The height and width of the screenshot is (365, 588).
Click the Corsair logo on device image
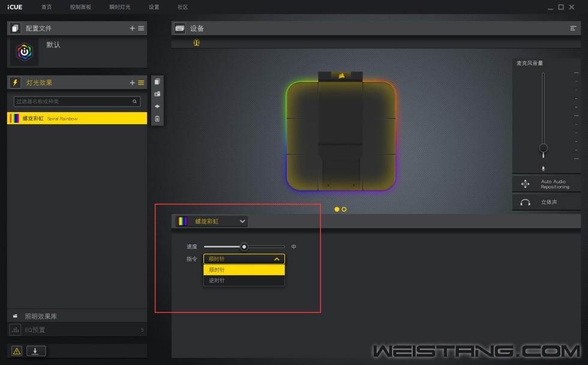click(x=341, y=76)
